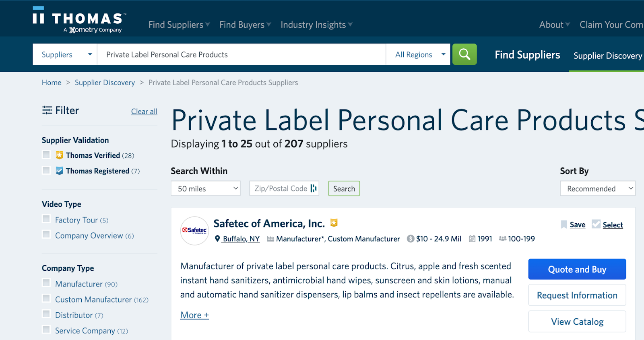This screenshot has width=644, height=340.
Task: Enable the Thomas Verified filter checkbox
Action: pos(46,155)
